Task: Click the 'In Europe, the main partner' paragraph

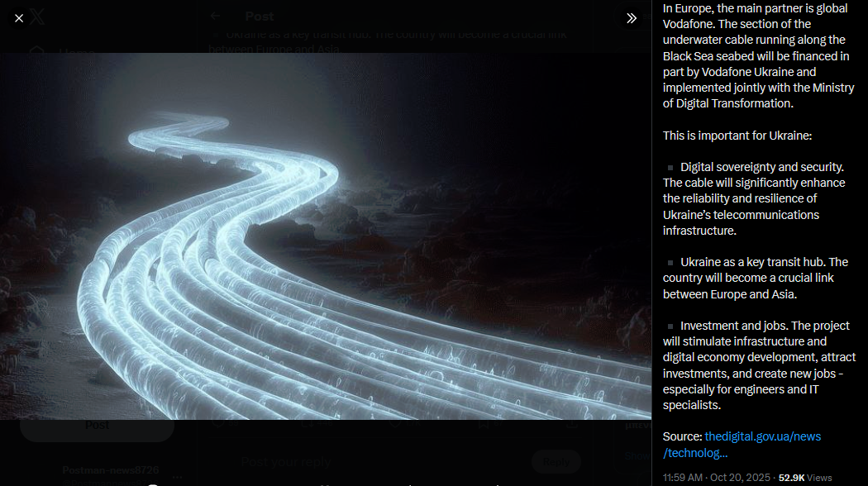Action: click(x=758, y=56)
